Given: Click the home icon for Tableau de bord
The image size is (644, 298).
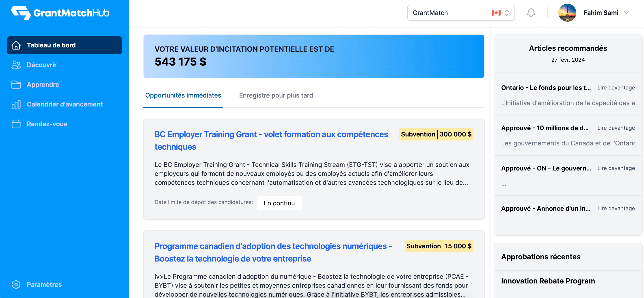Looking at the screenshot, I should (x=16, y=45).
